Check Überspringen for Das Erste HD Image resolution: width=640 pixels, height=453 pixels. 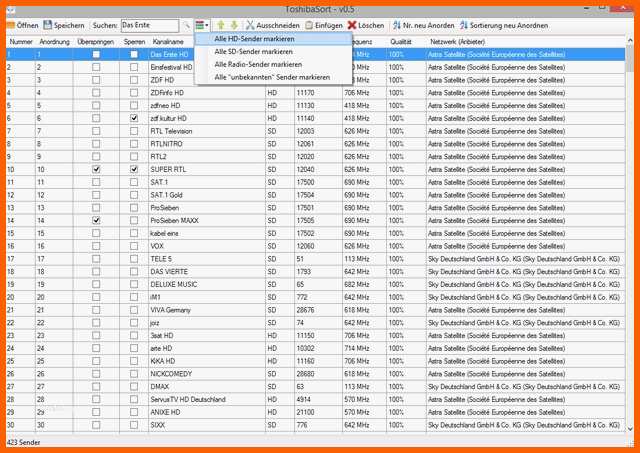coord(96,54)
